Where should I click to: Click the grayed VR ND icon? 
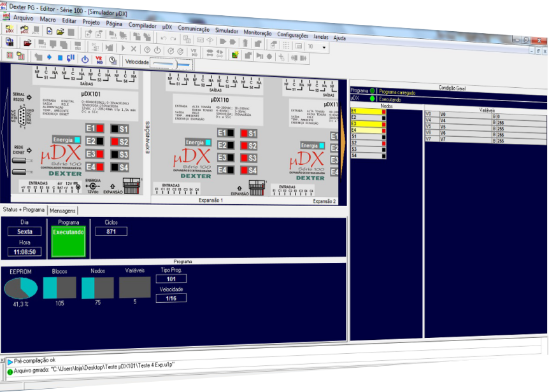coord(194,52)
